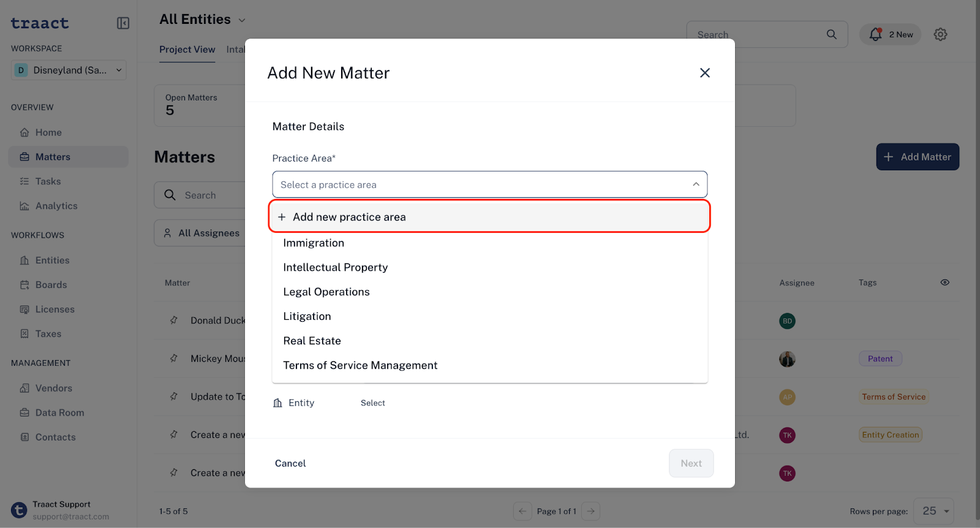Open settings gear icon

pyautogui.click(x=941, y=34)
